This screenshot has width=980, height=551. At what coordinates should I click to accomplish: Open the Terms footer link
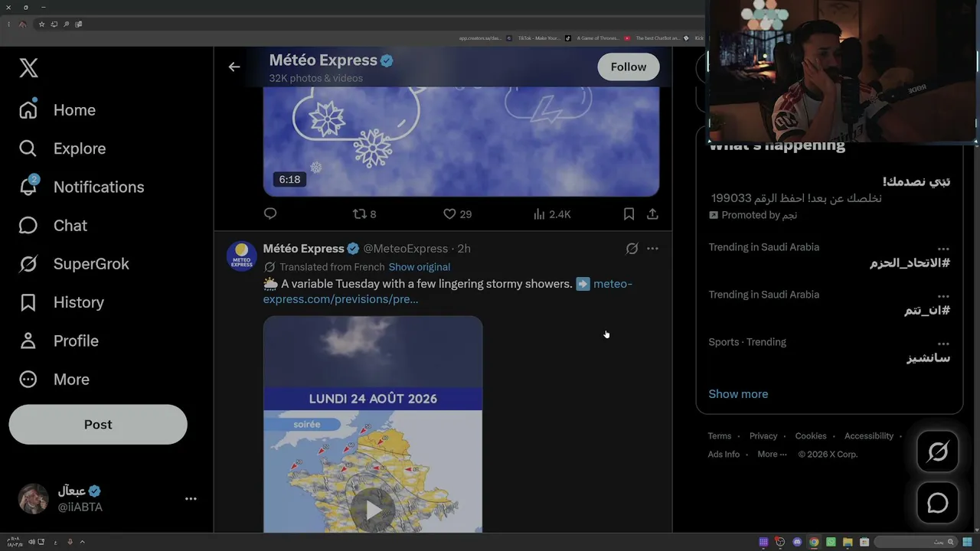pos(720,436)
